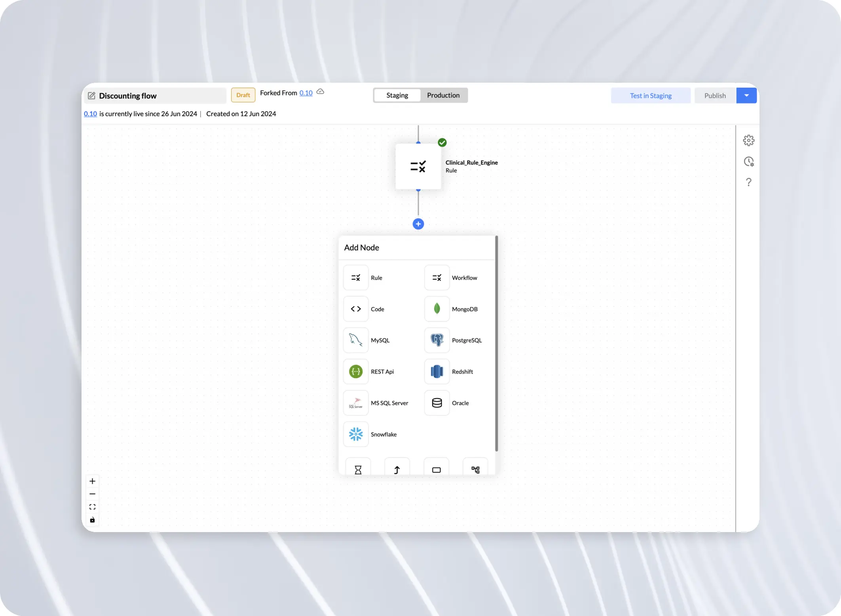The image size is (841, 616).
Task: Choose the MongoDB node
Action: (x=437, y=309)
